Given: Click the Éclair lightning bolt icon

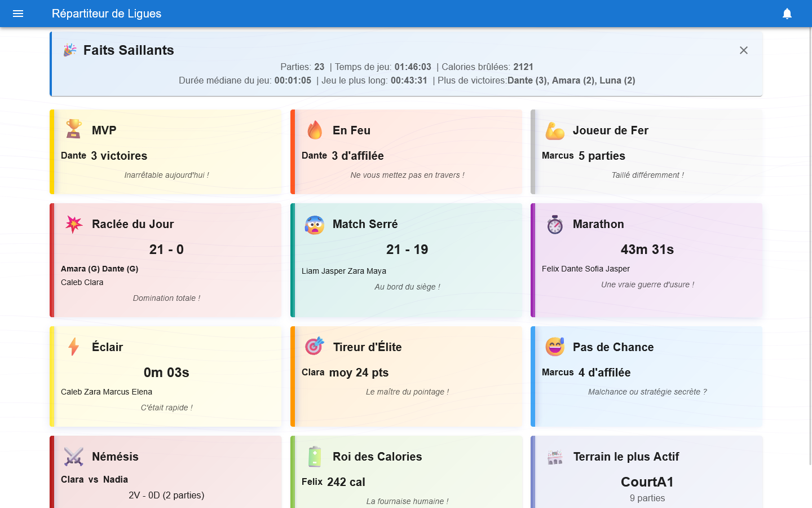Looking at the screenshot, I should pyautogui.click(x=74, y=347).
